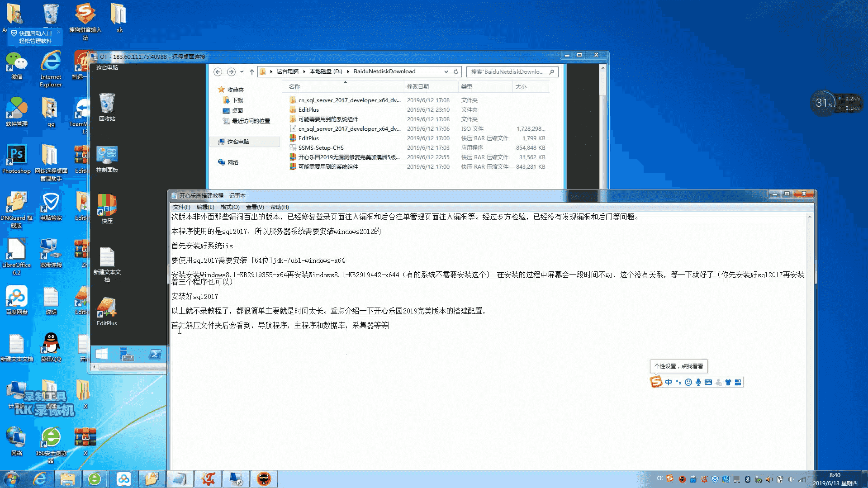
Task: Toggle Sogou Chinese/English input mode (中)
Action: coord(669,383)
